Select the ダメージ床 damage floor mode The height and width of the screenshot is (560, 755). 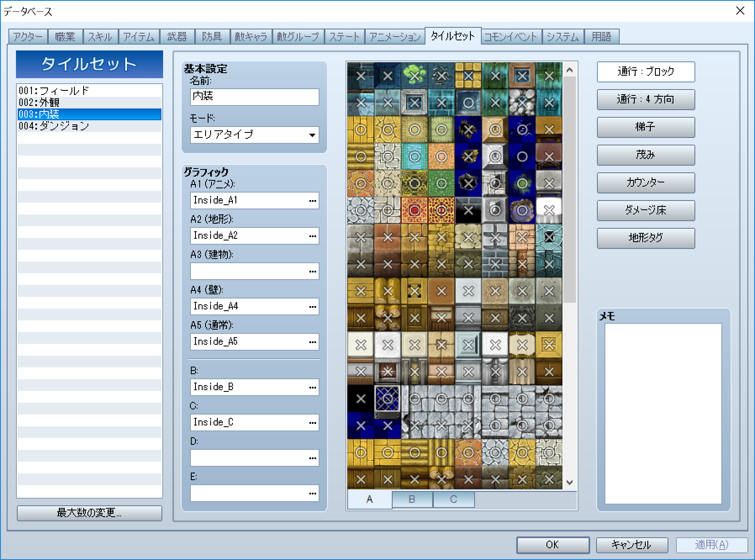tap(645, 211)
